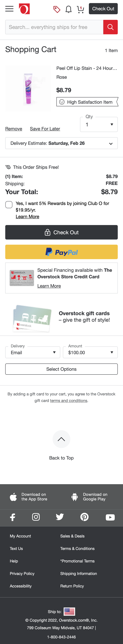The image size is (123, 644).
Task: Open the navigation hamburger menu
Action: point(9,9)
